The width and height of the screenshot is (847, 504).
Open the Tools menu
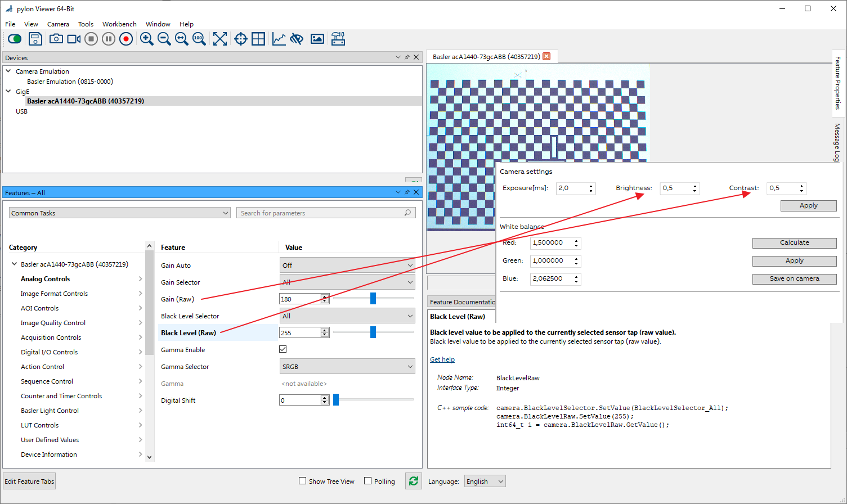tap(86, 24)
